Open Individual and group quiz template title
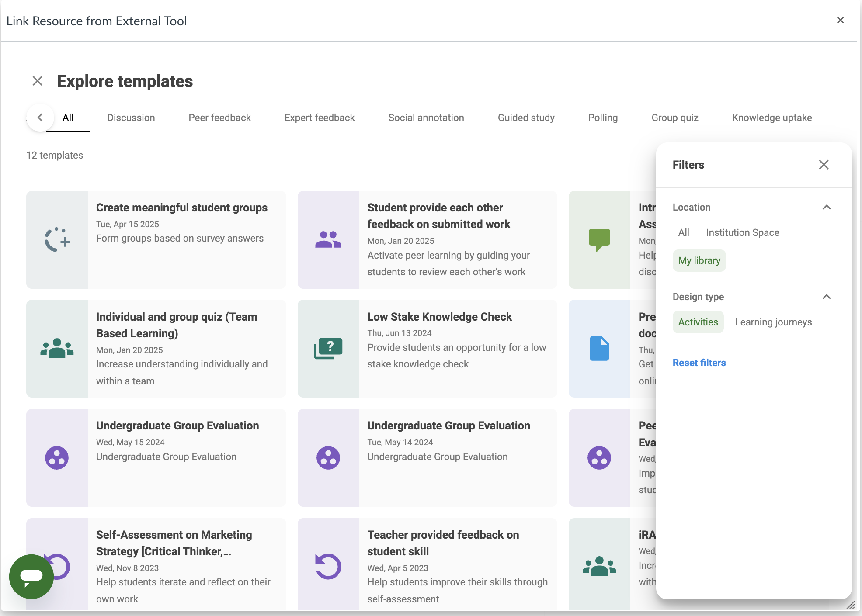The image size is (862, 616). [177, 325]
